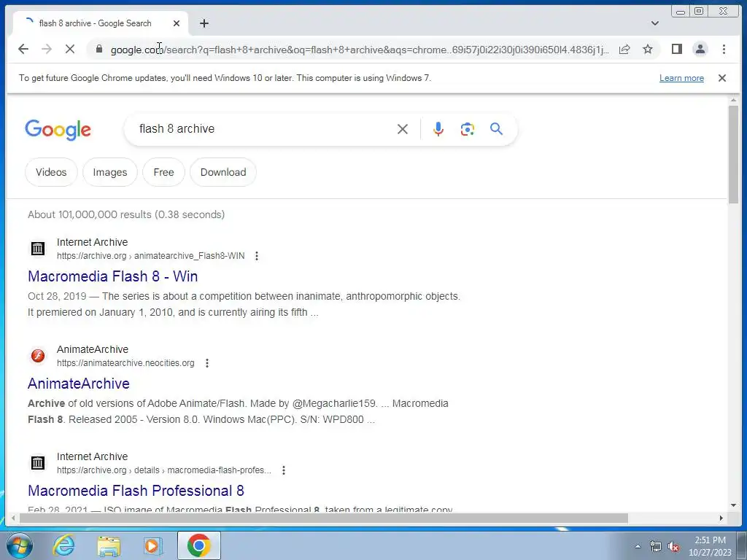Open the network tray icon

(656, 547)
